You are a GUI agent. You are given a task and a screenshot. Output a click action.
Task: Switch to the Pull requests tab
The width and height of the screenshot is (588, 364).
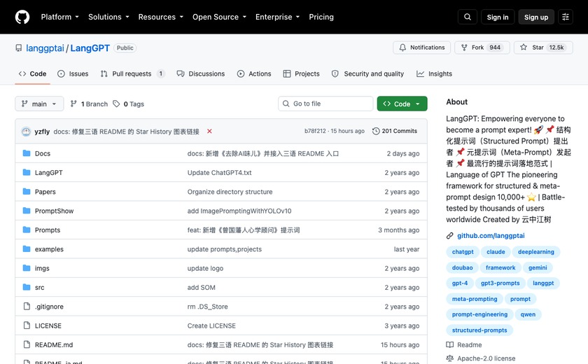pos(133,73)
